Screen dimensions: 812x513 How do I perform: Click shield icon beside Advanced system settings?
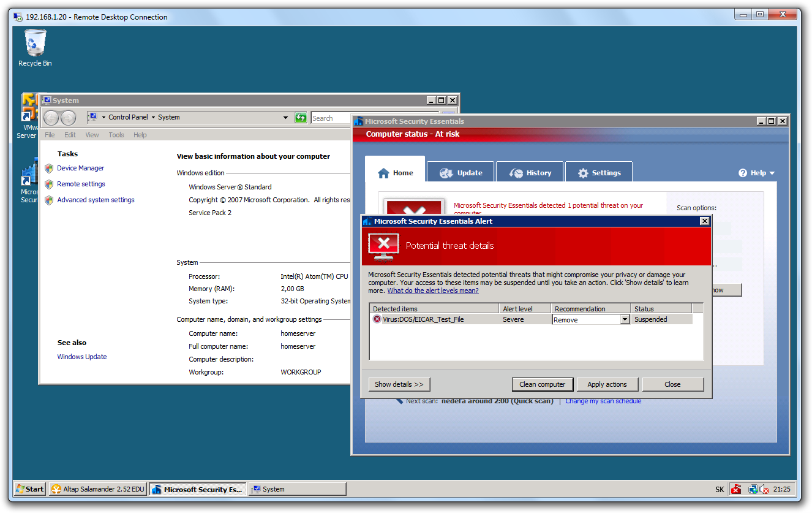click(49, 200)
